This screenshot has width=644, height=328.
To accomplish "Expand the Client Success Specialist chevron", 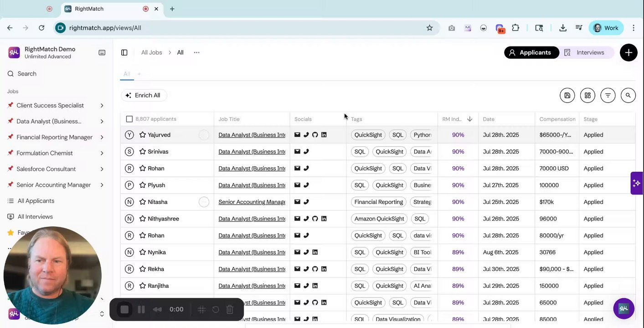I will pyautogui.click(x=102, y=106).
